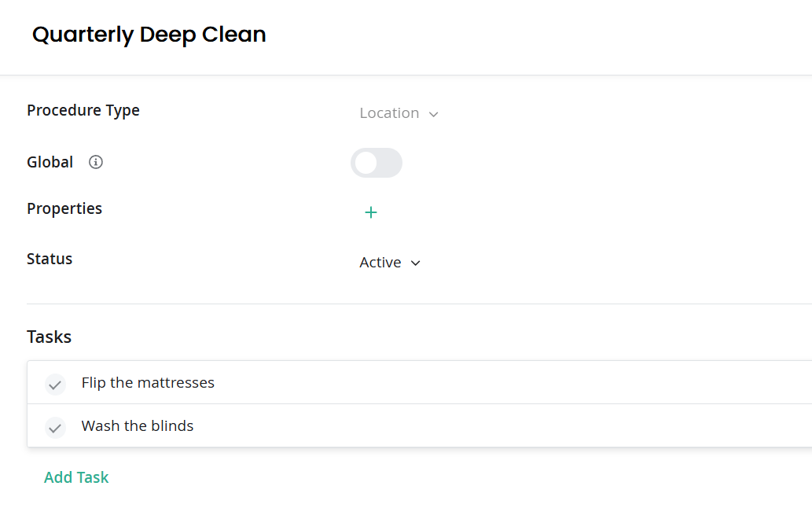Screen dimensions: 812x508
Task: Click the checkmark icon for Flip the mattresses
Action: 55,385
